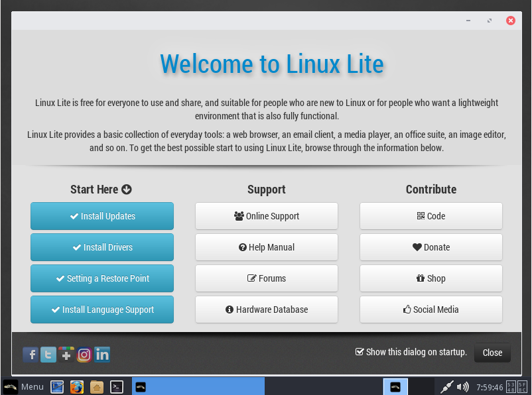532x395 pixels.
Task: Minimize the welcome window
Action: pyautogui.click(x=468, y=21)
